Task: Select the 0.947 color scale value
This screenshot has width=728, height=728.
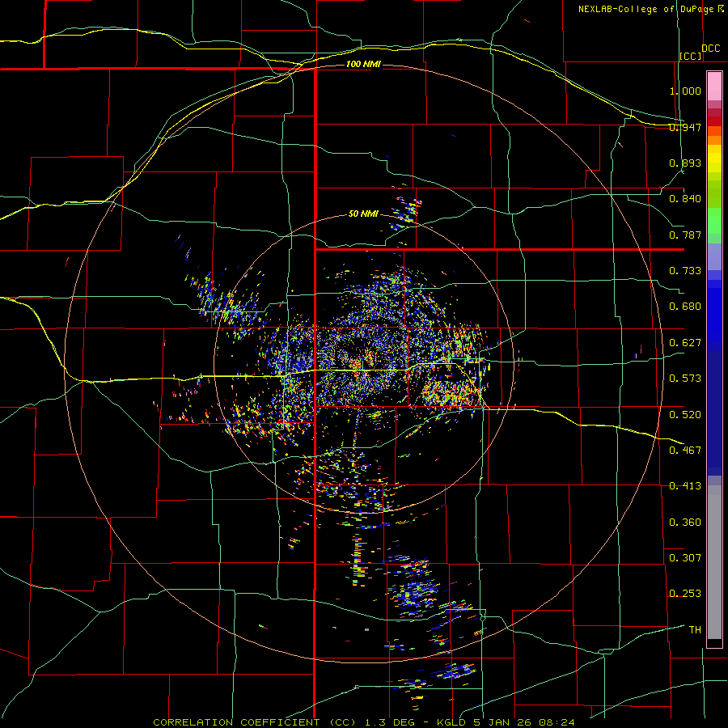Action: (685, 127)
